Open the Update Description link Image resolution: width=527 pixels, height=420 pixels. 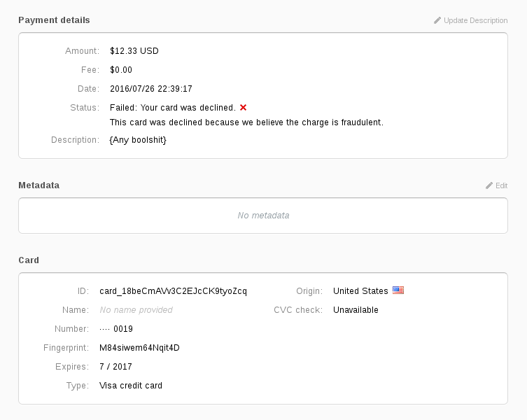coord(475,20)
